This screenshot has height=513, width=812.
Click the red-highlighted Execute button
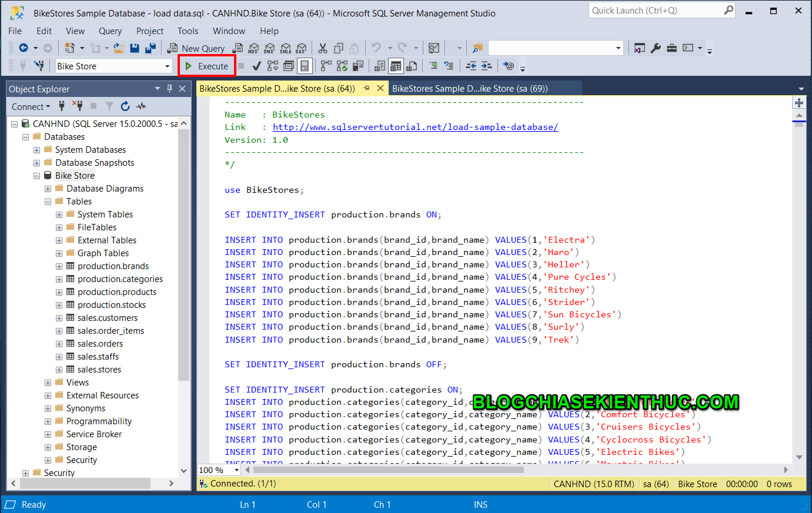tap(206, 66)
